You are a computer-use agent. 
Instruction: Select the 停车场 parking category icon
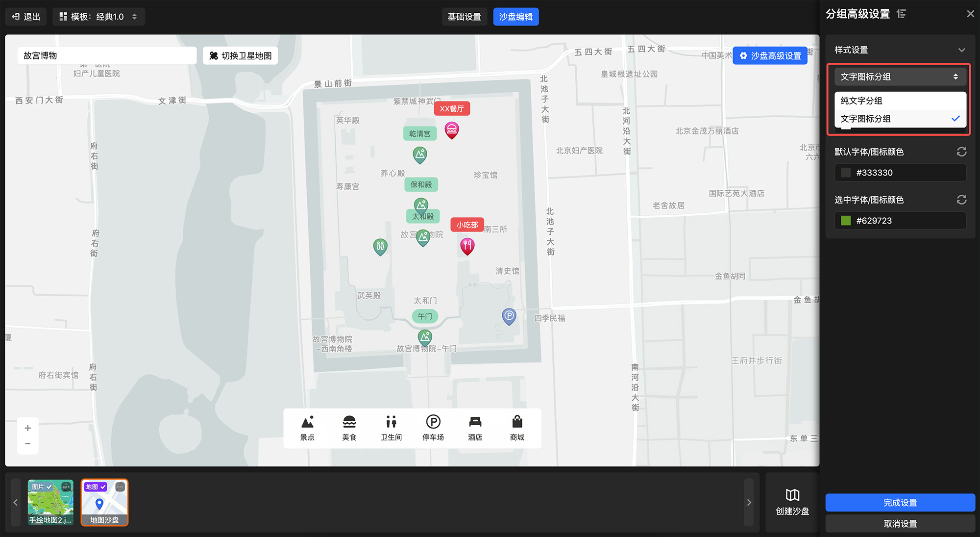[x=433, y=428]
